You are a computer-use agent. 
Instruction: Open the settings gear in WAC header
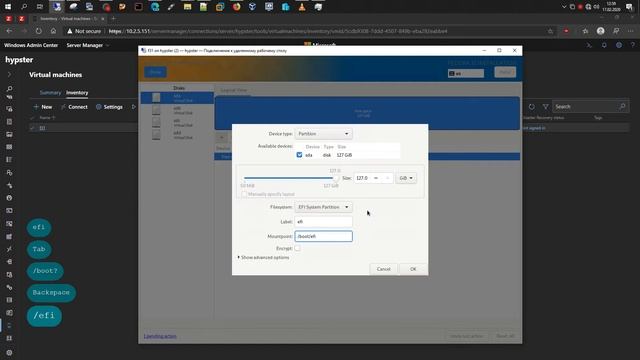point(619,45)
